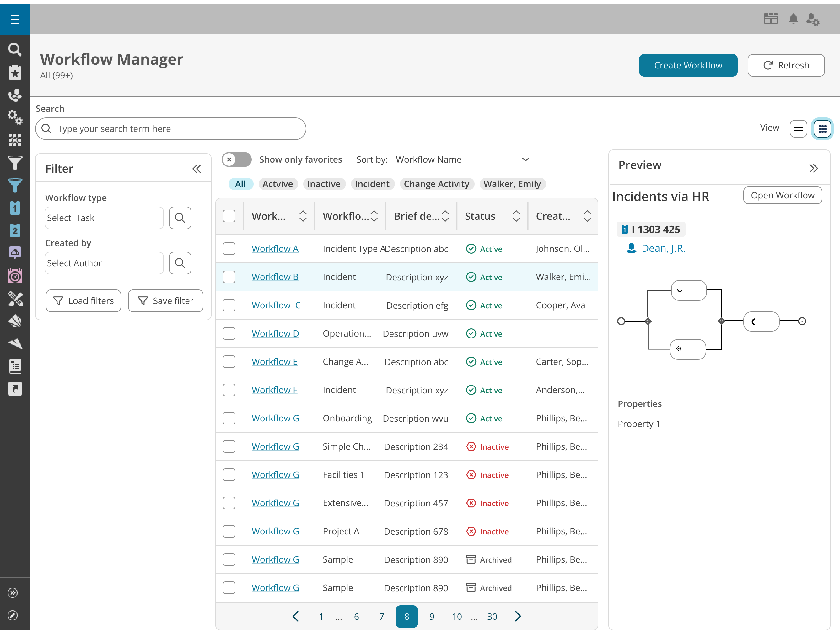
Task: Click the notifications bell icon
Action: click(793, 19)
